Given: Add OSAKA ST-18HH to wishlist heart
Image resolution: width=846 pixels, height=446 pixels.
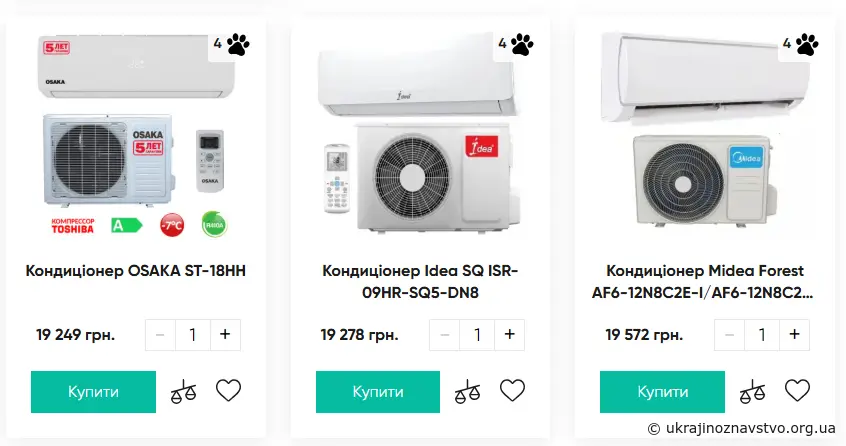Looking at the screenshot, I should [x=229, y=390].
